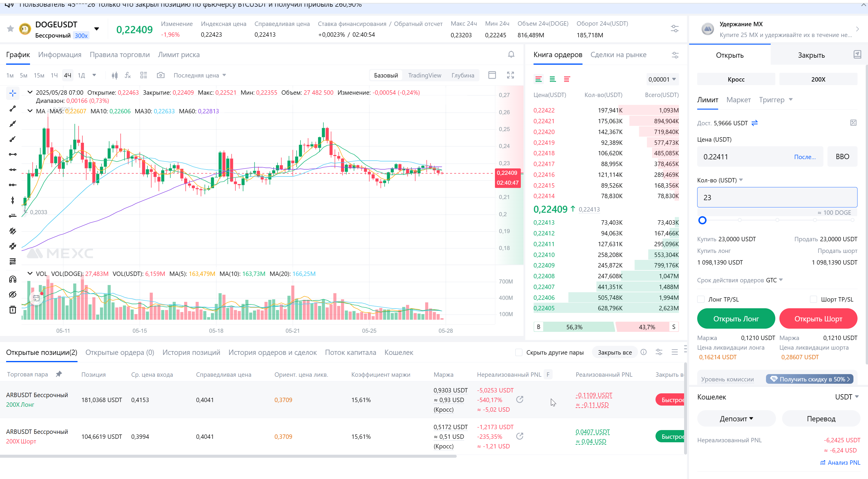This screenshot has height=479, width=868.
Task: Click Закрыть все positions button
Action: click(x=615, y=352)
